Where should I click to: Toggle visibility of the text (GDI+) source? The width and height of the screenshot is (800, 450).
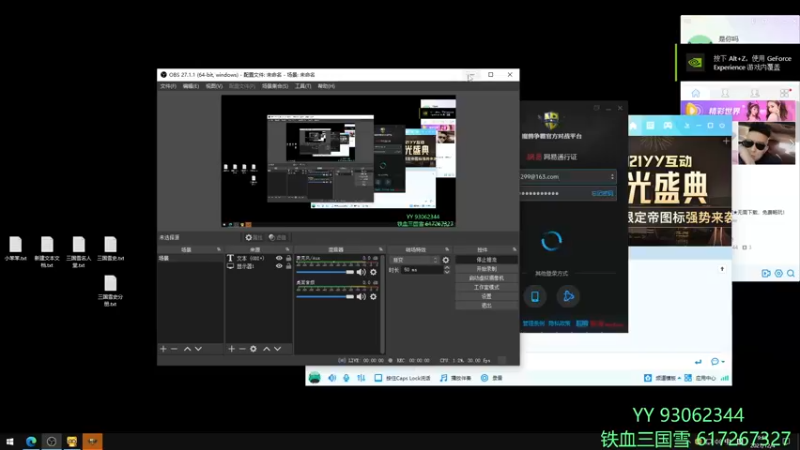point(279,258)
